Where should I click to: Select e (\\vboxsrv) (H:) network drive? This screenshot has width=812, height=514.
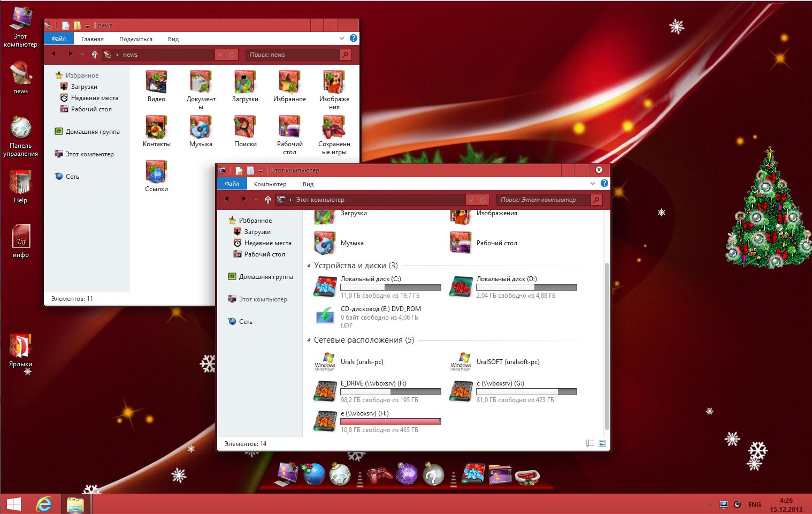point(377,421)
